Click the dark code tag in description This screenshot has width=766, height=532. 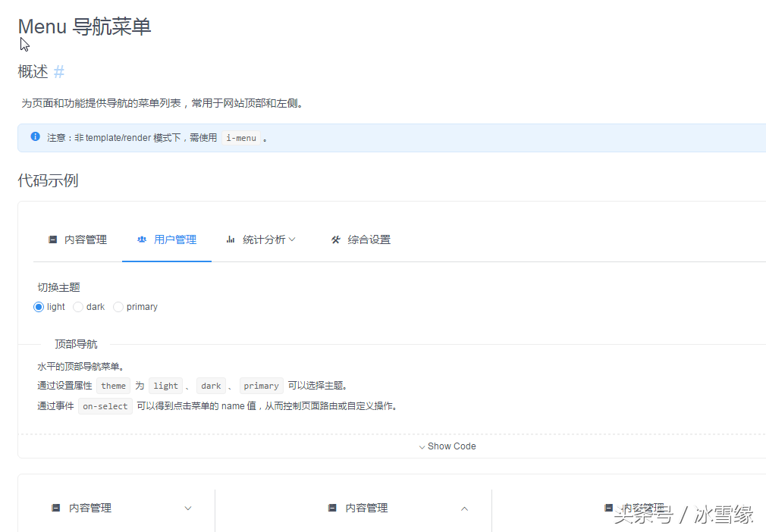[211, 386]
